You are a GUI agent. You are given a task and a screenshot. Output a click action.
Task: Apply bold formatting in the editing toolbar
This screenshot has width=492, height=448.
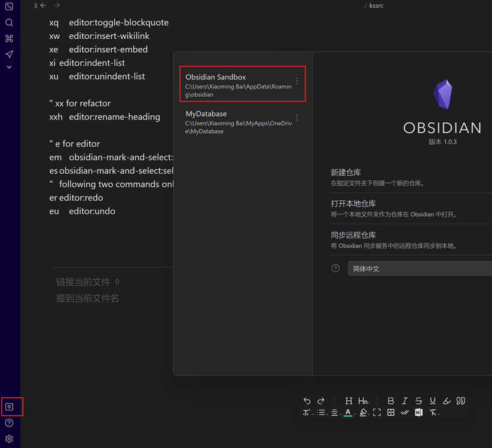tap(391, 401)
